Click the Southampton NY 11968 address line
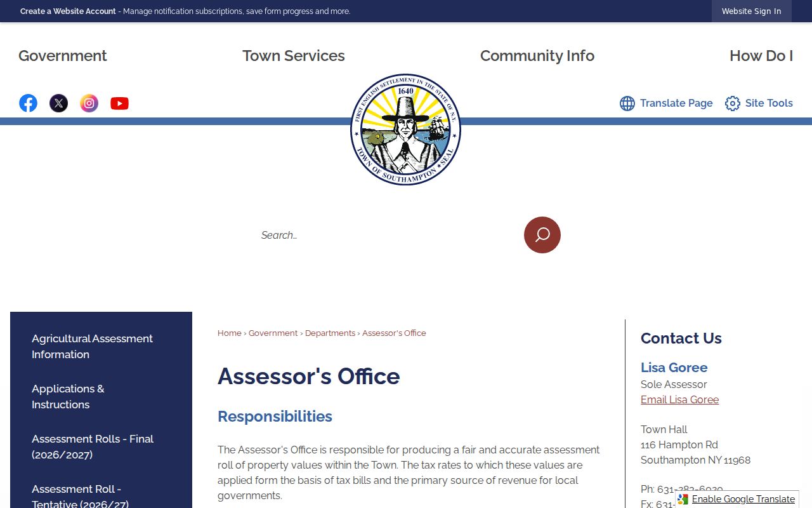Viewport: 812px width, 508px height. coord(695,460)
